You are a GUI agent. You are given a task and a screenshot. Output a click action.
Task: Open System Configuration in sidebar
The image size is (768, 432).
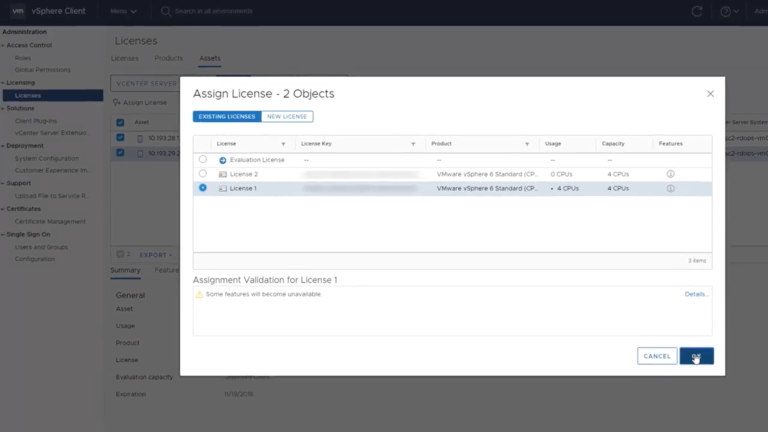point(47,159)
